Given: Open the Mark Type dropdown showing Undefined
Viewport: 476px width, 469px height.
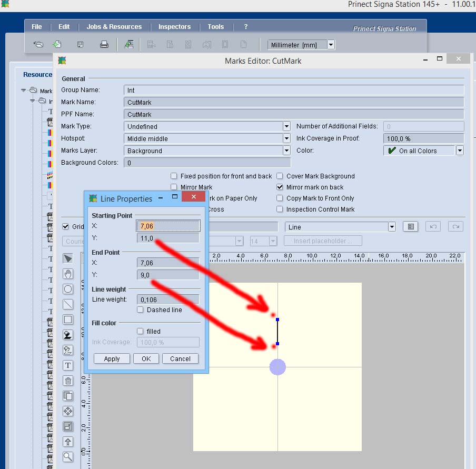Looking at the screenshot, I should click(x=286, y=126).
